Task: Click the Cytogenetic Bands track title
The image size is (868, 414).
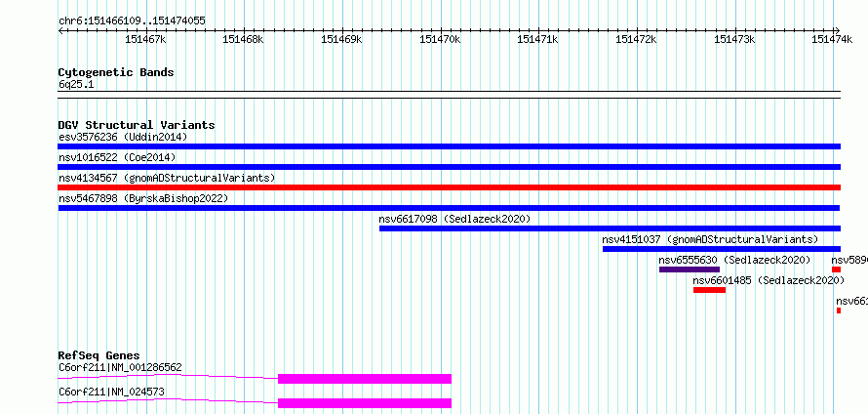Action: tap(116, 72)
